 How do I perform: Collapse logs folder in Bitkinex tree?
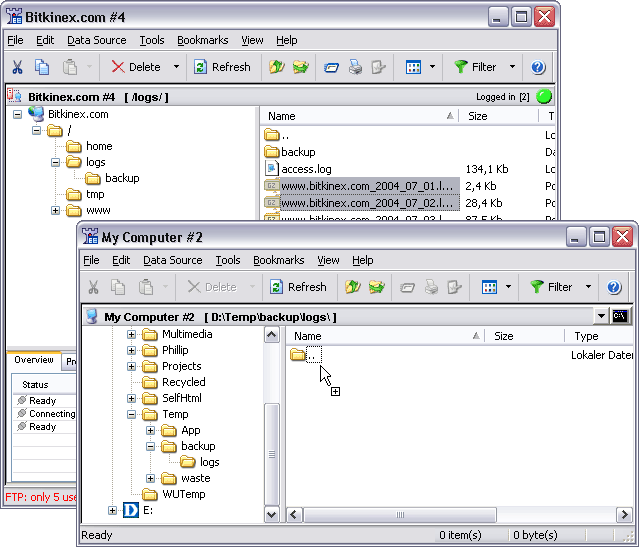pos(55,162)
